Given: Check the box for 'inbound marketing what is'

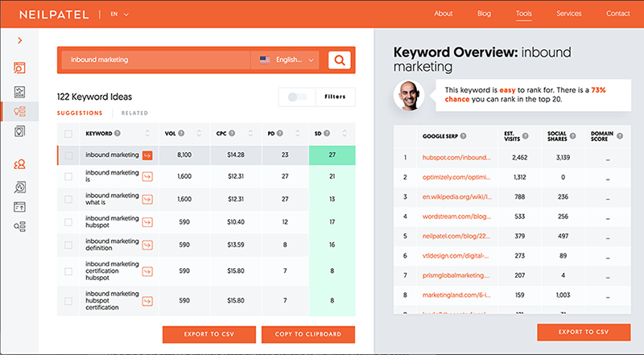Looking at the screenshot, I should point(68,200).
